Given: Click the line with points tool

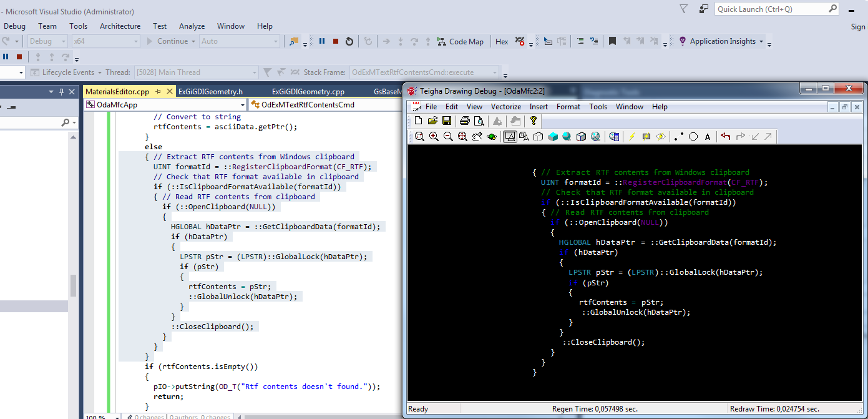Looking at the screenshot, I should [679, 137].
